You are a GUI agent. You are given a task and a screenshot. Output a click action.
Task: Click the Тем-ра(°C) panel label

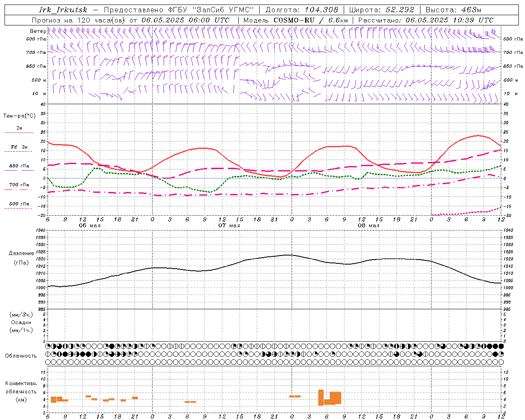tap(19, 116)
